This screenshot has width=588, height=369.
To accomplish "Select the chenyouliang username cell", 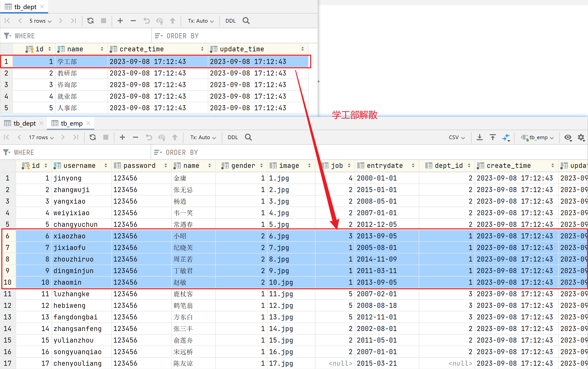I will (x=81, y=363).
